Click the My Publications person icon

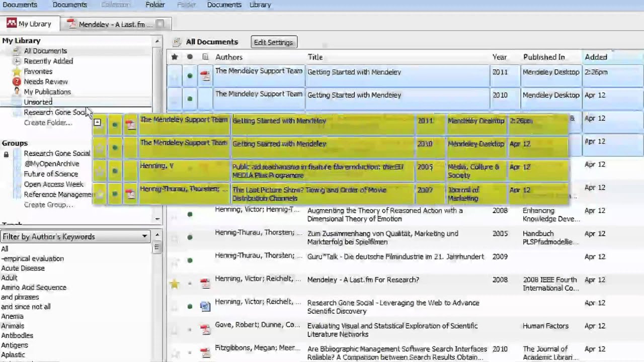(x=17, y=92)
